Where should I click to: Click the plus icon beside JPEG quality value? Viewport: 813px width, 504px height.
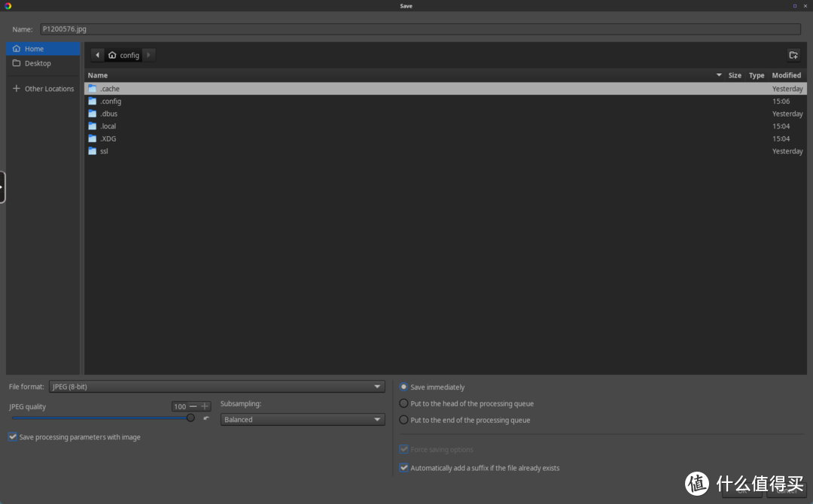tap(205, 406)
